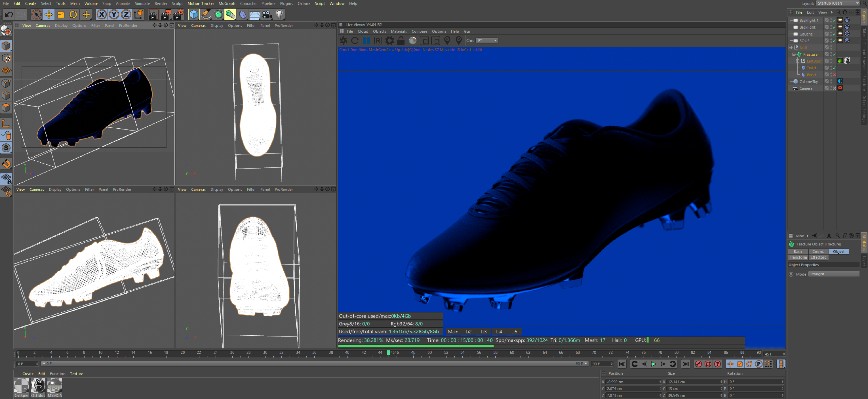Switch to the Effectors tab
Image resolution: width=868 pixels, height=399 pixels.
point(818,257)
